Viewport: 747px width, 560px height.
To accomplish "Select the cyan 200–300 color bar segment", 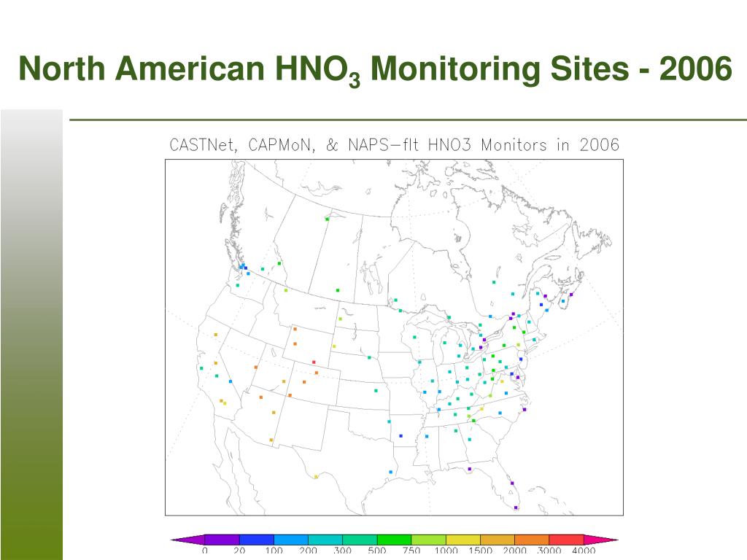I will (x=325, y=540).
